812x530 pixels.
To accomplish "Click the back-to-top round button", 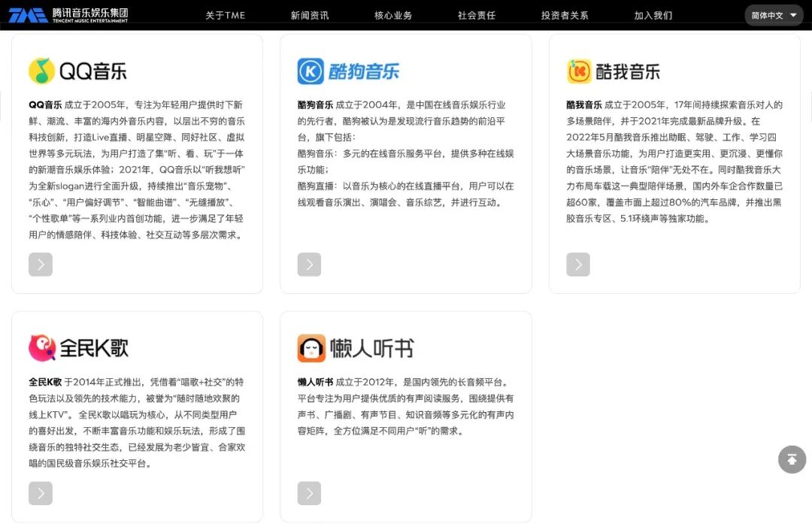I will (792, 459).
